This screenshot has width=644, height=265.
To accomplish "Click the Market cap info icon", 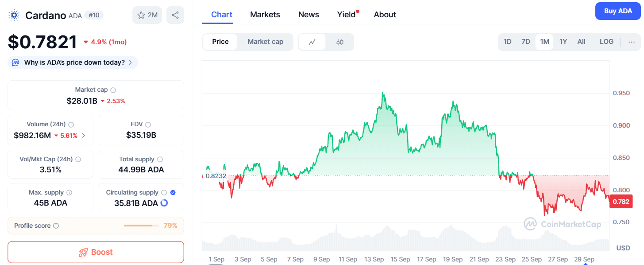I will point(113,90).
